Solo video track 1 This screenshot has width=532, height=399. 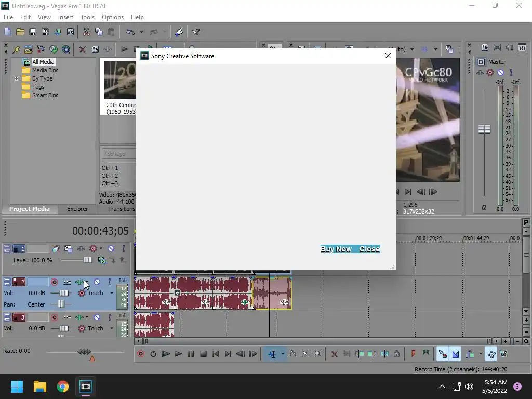(124, 249)
